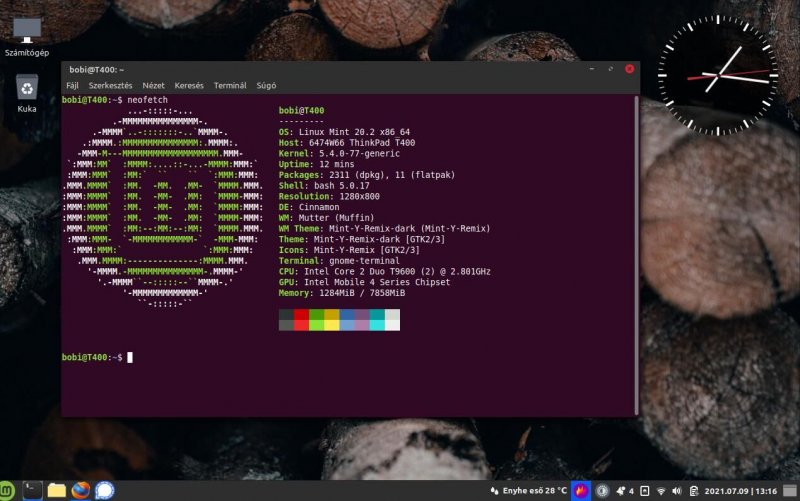Click the Memory value '1284MiB / 7858MiB'
Viewport: 800px width, 501px height.
(x=362, y=293)
